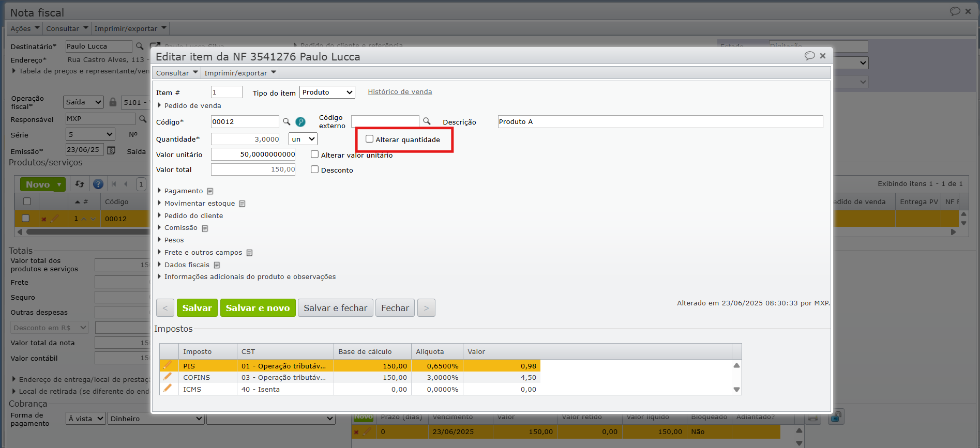Screen dimensions: 980x448
Task: Refresh the Produtos/serviços grid
Action: point(80,184)
